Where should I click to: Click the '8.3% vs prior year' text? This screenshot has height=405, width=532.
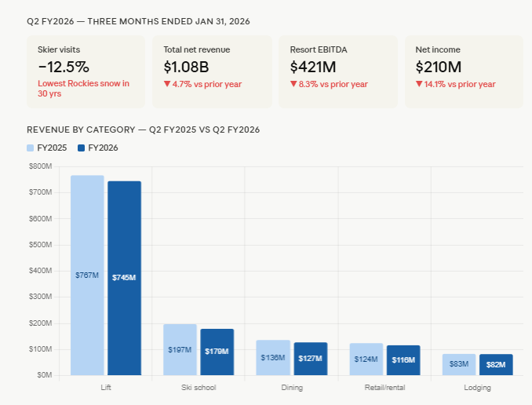click(333, 84)
